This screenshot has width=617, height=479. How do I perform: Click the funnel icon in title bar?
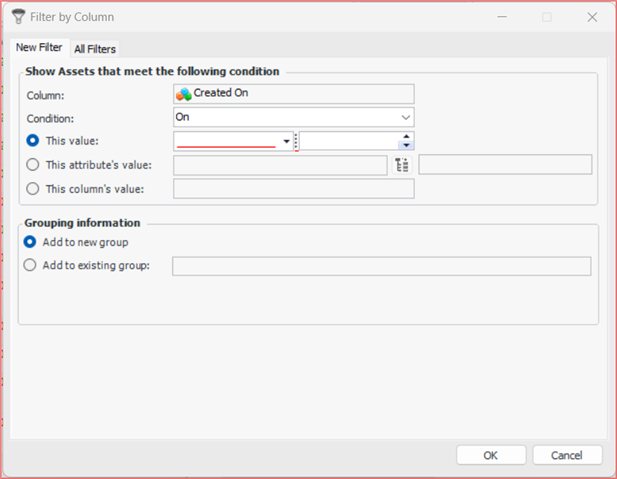click(18, 17)
